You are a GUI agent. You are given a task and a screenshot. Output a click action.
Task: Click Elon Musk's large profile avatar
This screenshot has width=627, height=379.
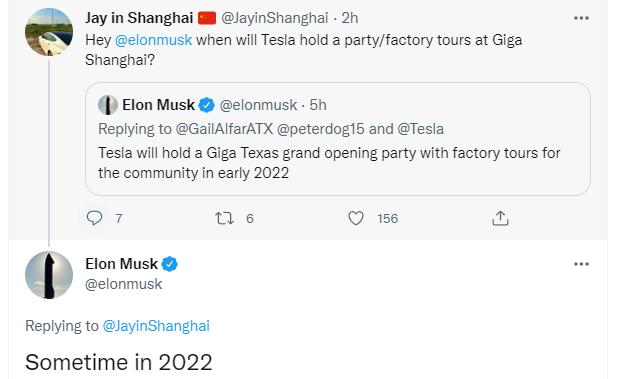click(x=49, y=275)
